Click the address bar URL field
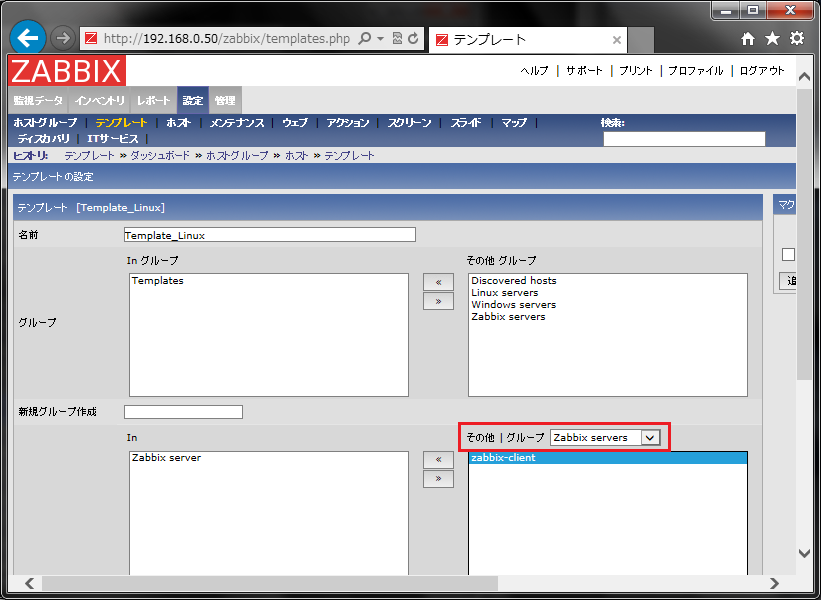This screenshot has height=600, width=821. coord(226,38)
